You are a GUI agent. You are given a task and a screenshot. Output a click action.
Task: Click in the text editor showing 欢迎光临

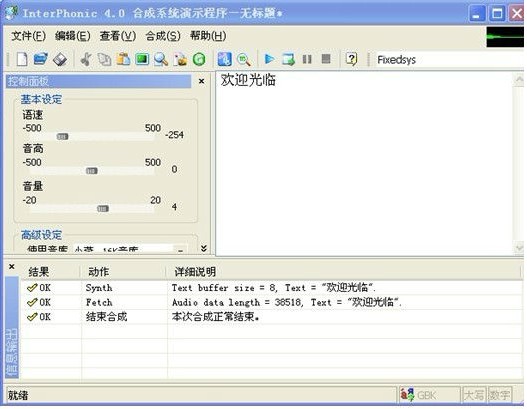coord(364,163)
